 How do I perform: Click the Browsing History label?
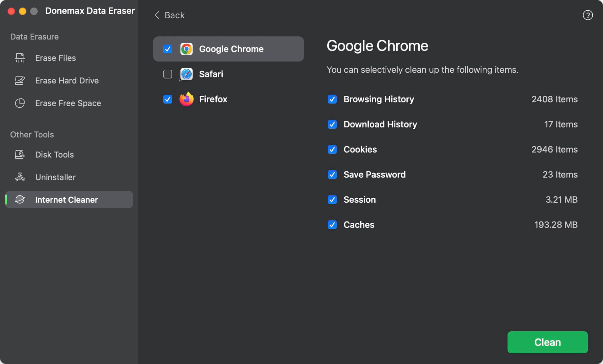pyautogui.click(x=379, y=99)
